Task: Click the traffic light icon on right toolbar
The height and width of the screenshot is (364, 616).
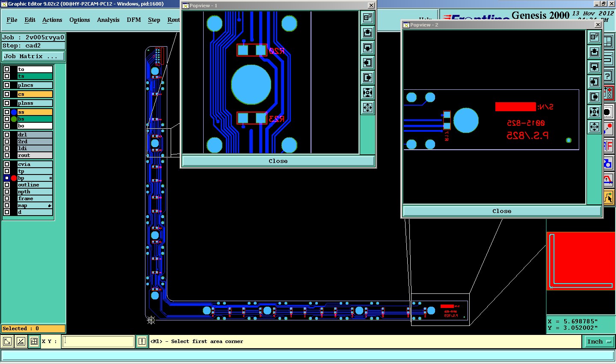Action: point(609,93)
